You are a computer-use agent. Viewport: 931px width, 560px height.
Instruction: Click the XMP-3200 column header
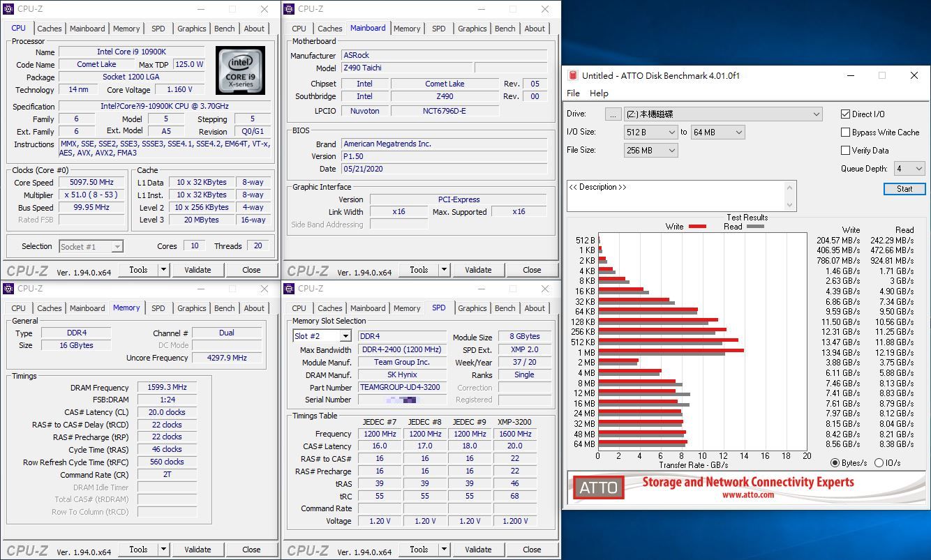tap(514, 421)
